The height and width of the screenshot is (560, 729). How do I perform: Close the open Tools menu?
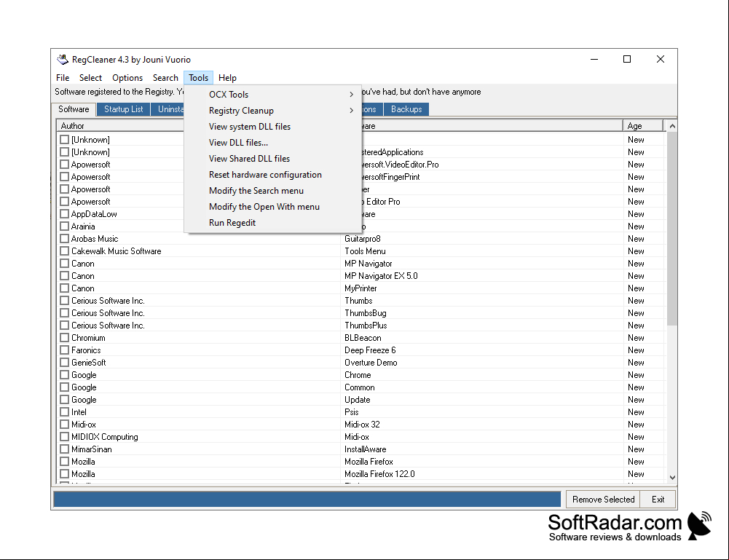[x=199, y=78]
